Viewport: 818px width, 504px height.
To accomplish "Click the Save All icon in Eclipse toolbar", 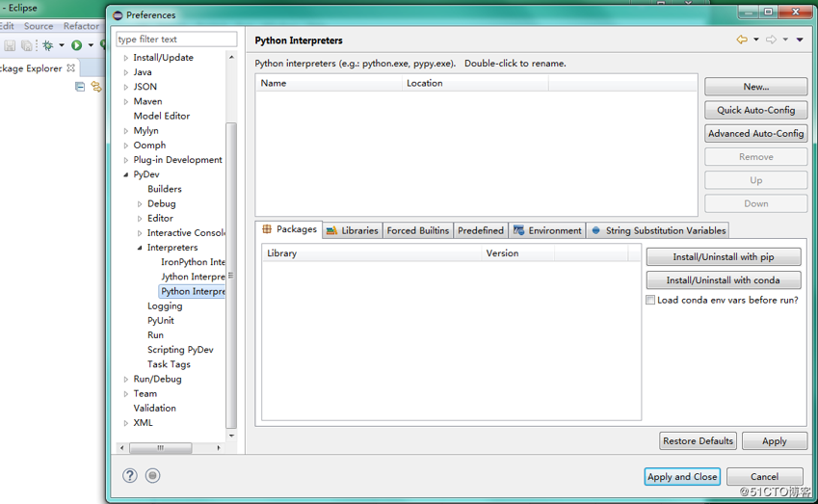I will pyautogui.click(x=26, y=45).
